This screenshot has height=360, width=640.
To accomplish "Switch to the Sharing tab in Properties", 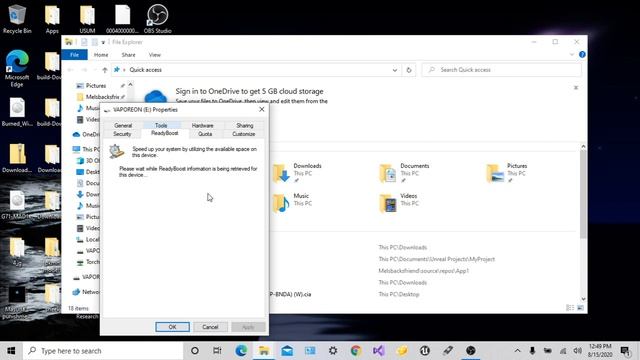I will [244, 125].
